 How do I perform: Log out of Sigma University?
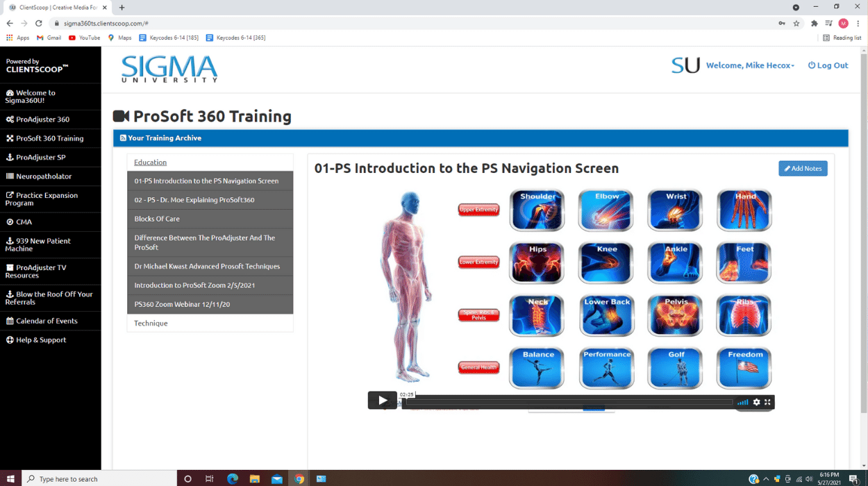click(828, 65)
